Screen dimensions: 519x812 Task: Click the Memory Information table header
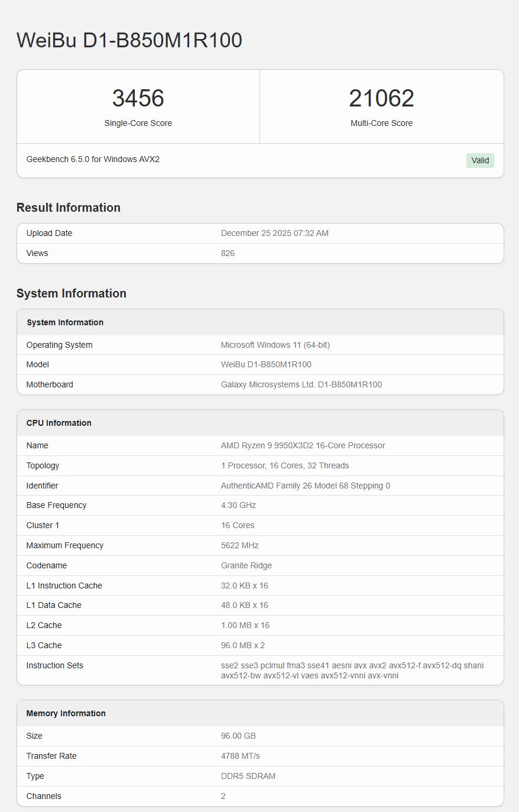point(66,713)
